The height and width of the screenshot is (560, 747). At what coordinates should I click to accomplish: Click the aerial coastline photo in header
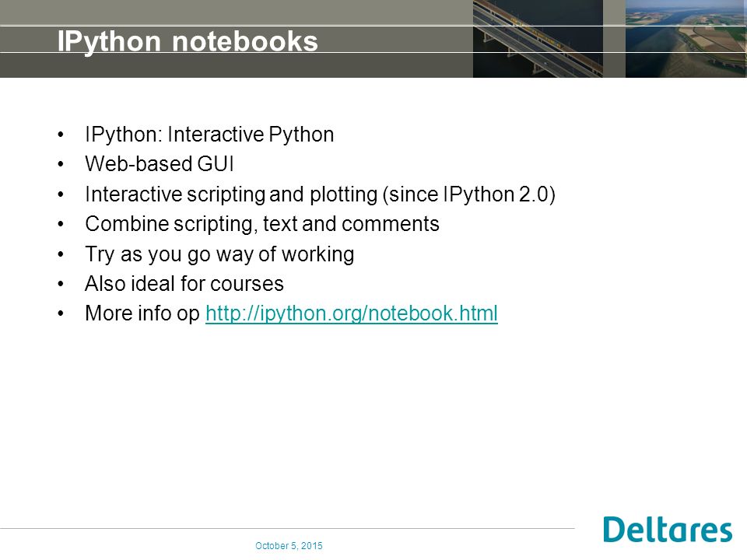(686, 39)
